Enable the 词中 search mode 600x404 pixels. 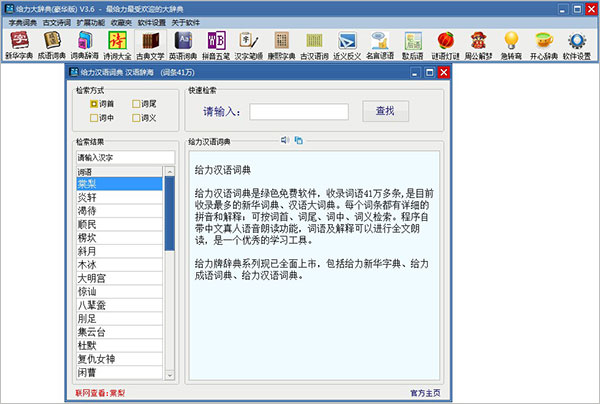click(102, 118)
